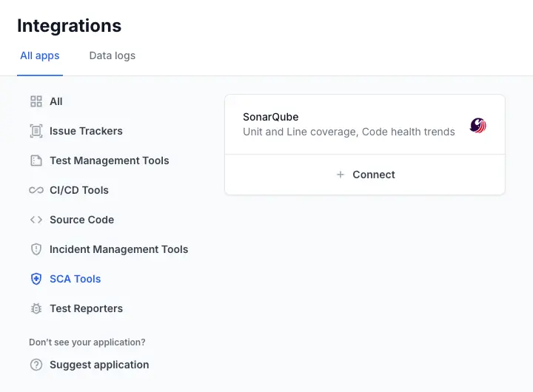Image resolution: width=533 pixels, height=392 pixels.
Task: Click the Test Management Tools document icon
Action: pos(36,160)
